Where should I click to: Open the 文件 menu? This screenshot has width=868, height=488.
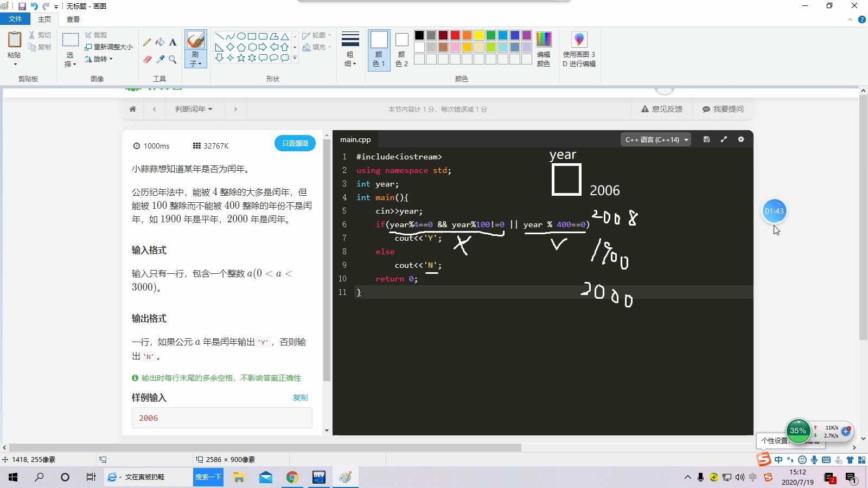click(15, 19)
